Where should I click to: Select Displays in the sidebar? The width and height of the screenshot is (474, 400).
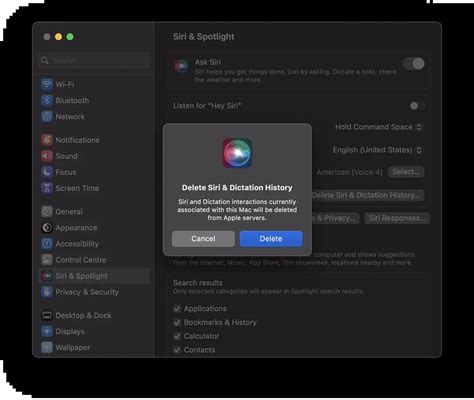[x=94, y=331]
